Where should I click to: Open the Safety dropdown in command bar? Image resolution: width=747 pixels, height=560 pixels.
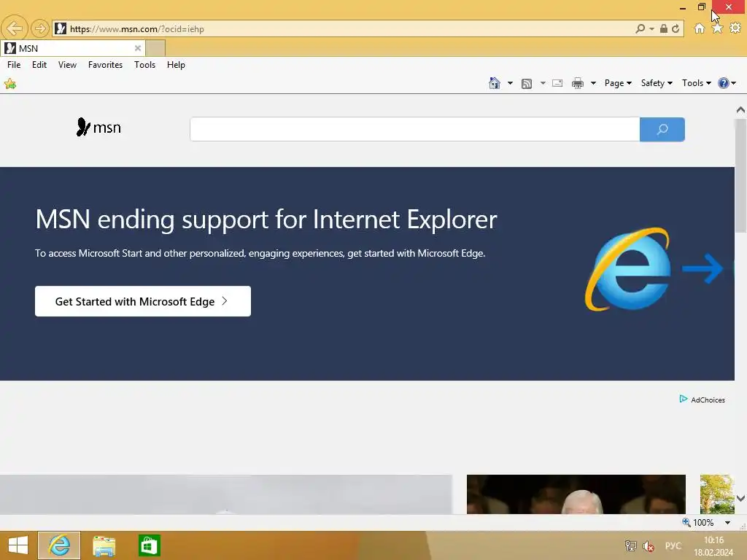pyautogui.click(x=657, y=83)
